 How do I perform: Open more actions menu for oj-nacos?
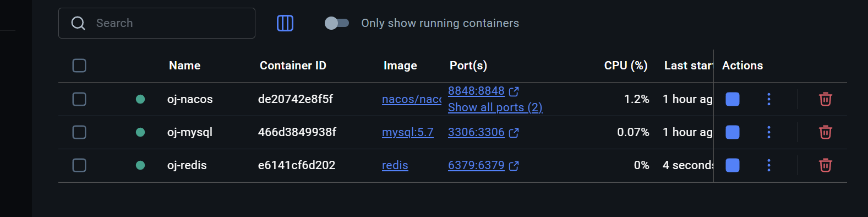768,99
